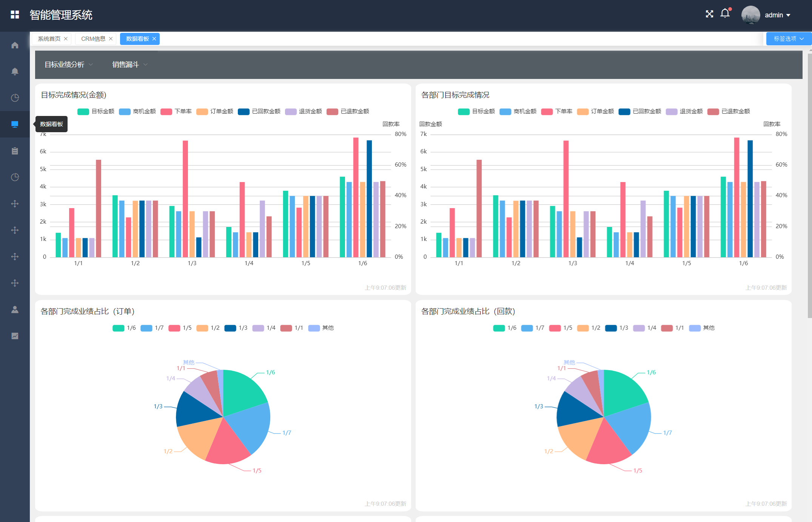The image size is (812, 522).
Task: Toggle 订单金额 legend in 各部门目标完成情况 chart
Action: 596,111
